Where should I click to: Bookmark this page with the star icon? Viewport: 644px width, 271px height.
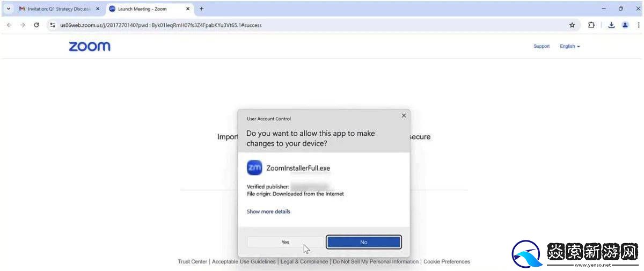[572, 25]
